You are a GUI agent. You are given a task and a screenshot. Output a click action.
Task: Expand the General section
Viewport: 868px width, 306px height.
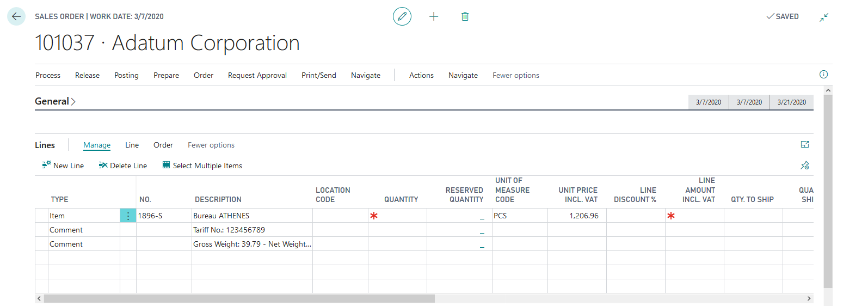(55, 101)
